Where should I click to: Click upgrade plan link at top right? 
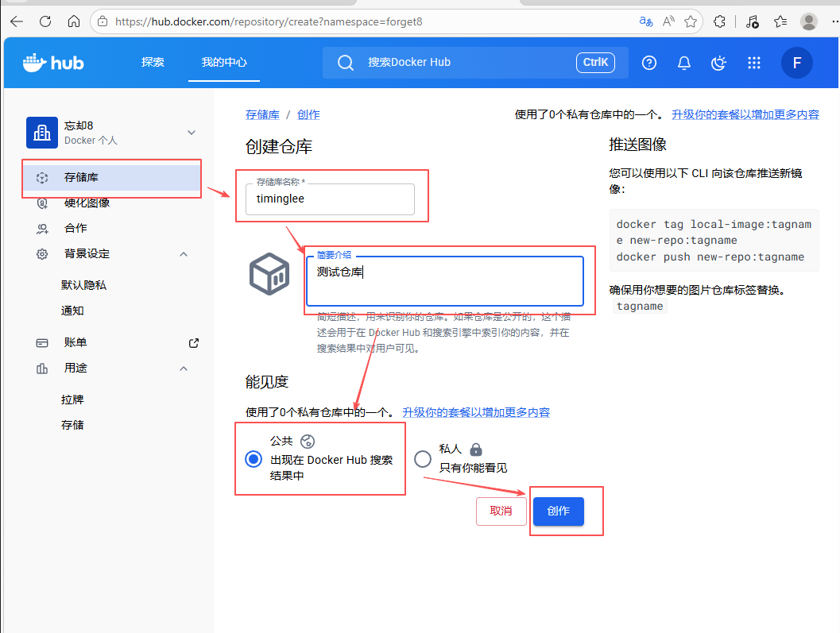pos(745,114)
